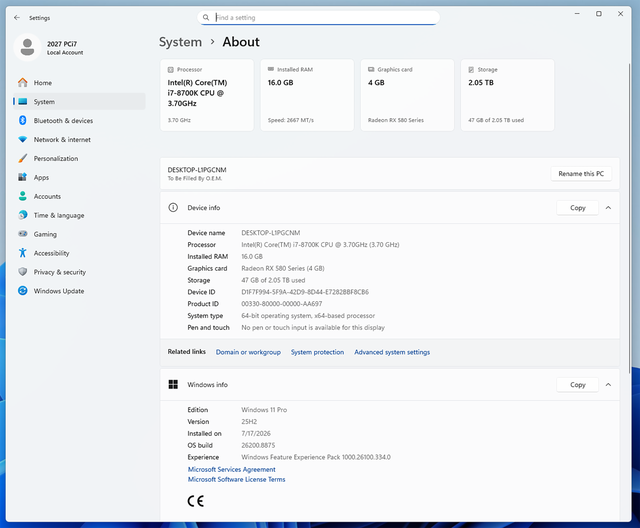Go to Bluetooth & devices settings
The image size is (640, 528).
pos(79,120)
